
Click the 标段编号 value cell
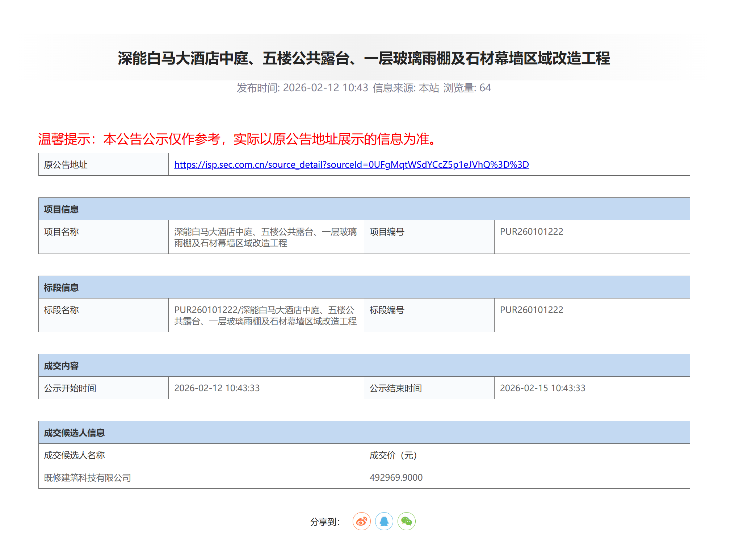pos(531,310)
